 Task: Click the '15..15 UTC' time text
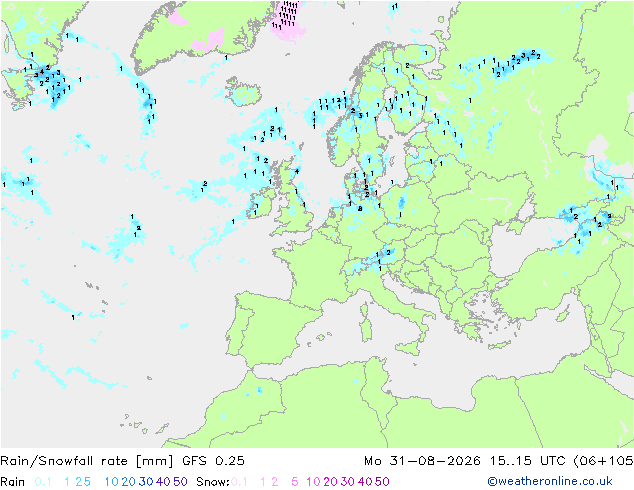pos(527,461)
